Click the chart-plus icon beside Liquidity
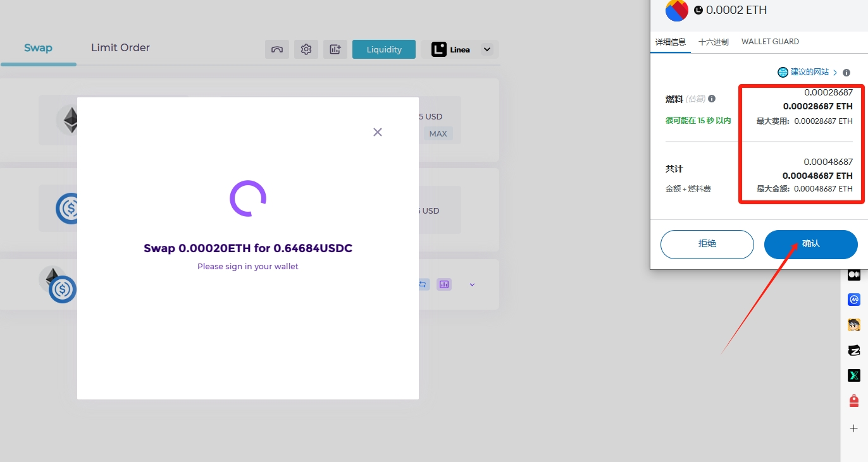868x462 pixels. (x=335, y=49)
